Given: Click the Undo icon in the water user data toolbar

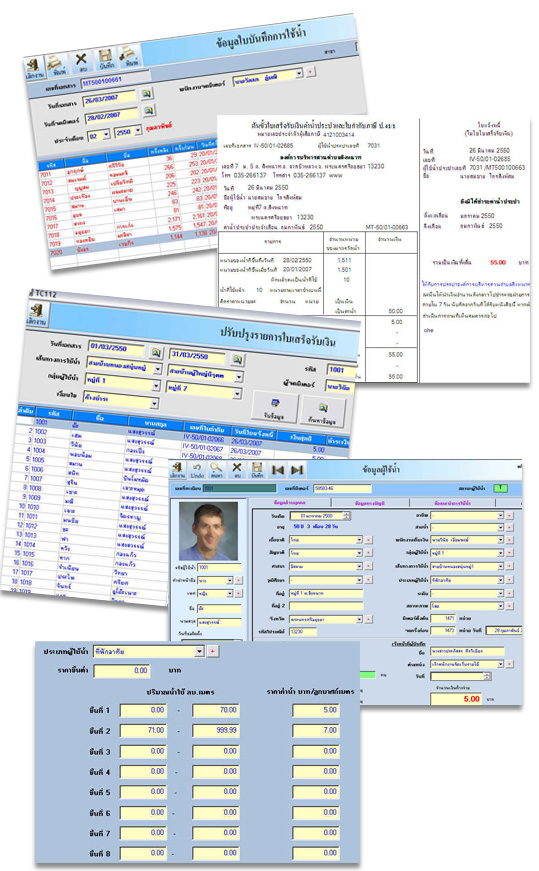Looking at the screenshot, I should 197,470.
